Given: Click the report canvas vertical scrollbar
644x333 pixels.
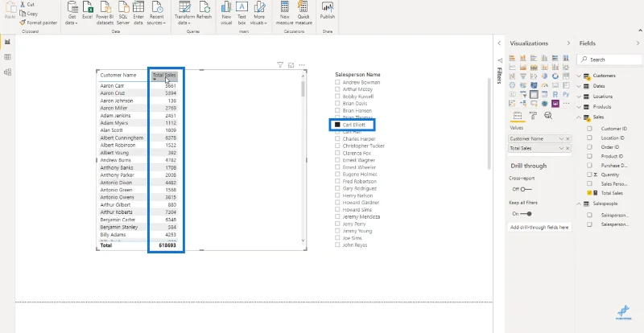Looking at the screenshot, I should tap(489, 123).
